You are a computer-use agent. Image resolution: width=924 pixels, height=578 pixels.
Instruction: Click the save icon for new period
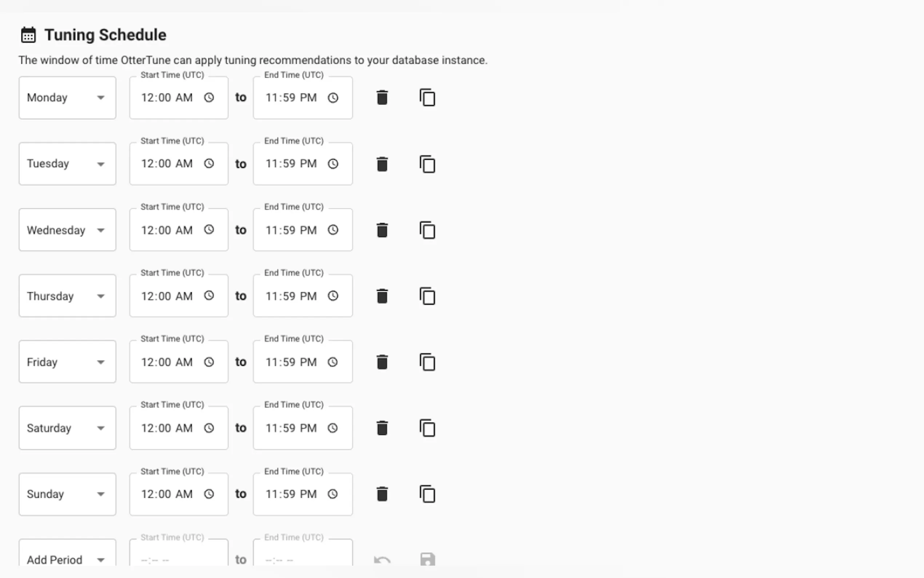(x=427, y=559)
